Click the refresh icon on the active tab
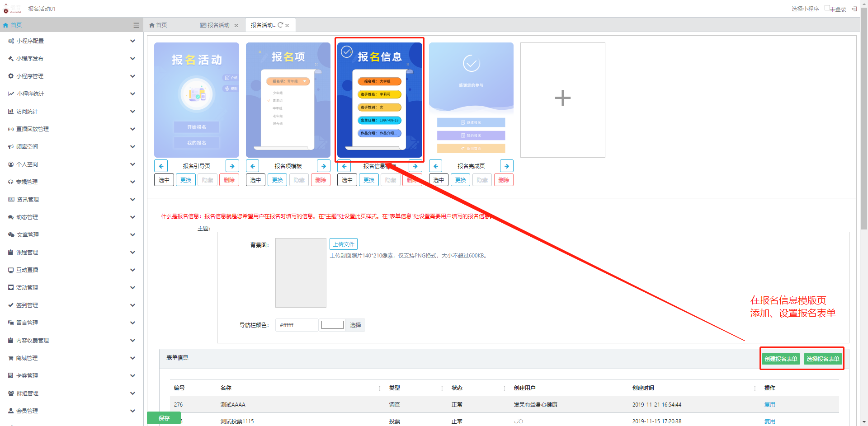The height and width of the screenshot is (426, 868). pos(280,25)
